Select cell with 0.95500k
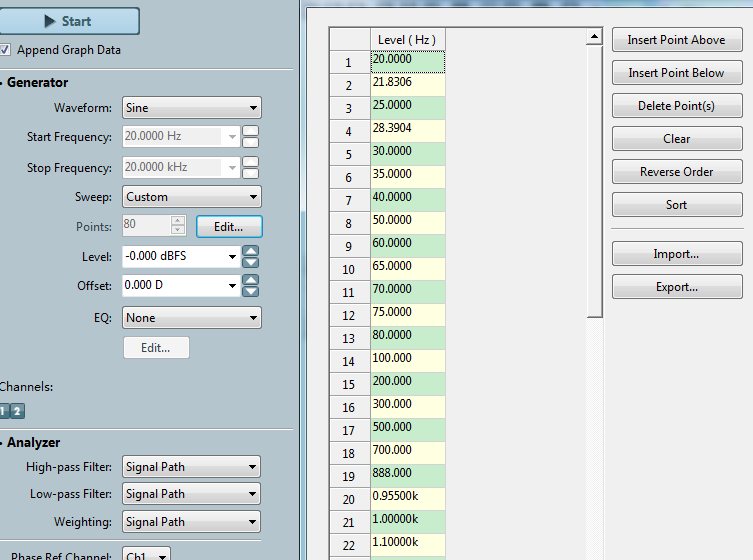753x560 pixels. point(408,499)
